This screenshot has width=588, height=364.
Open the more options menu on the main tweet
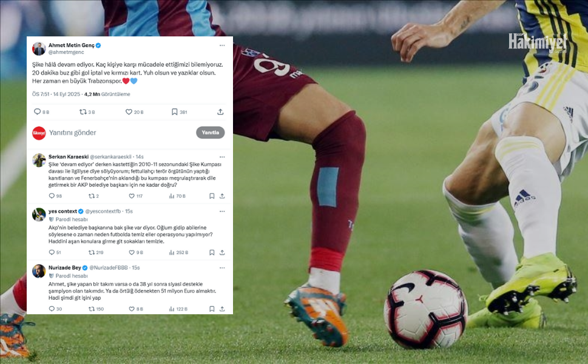[x=222, y=45]
